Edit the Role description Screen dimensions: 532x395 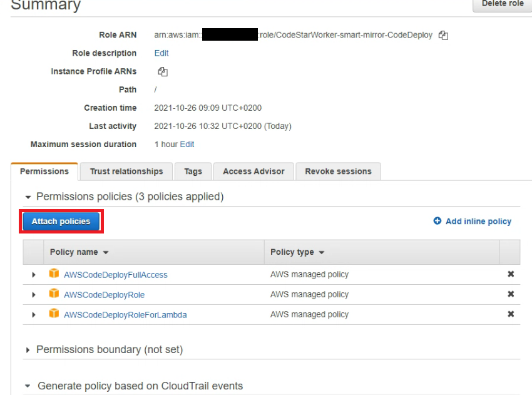(161, 53)
